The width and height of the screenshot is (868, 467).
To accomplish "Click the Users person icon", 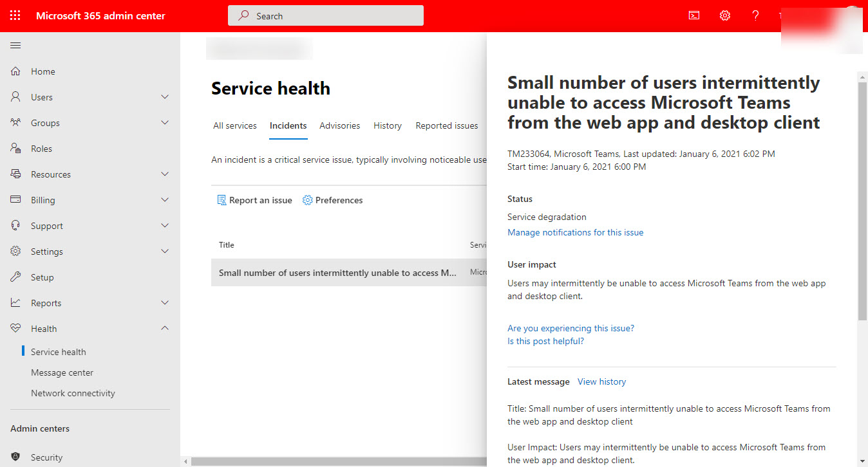I will 16,97.
